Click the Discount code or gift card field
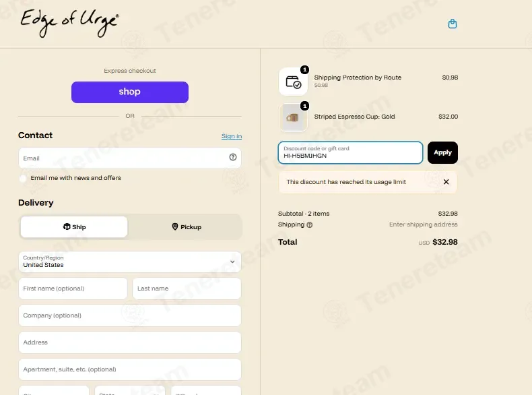The width and height of the screenshot is (532, 395). tap(350, 152)
